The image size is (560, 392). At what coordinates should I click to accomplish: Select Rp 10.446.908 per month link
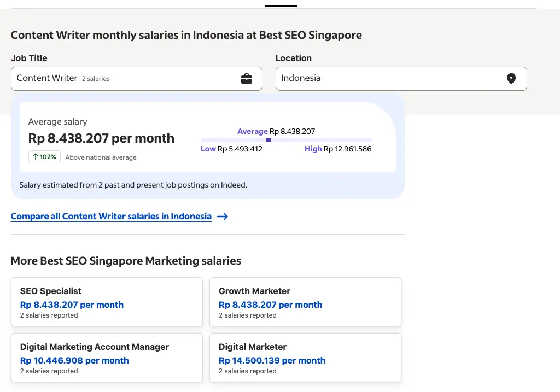pos(74,361)
